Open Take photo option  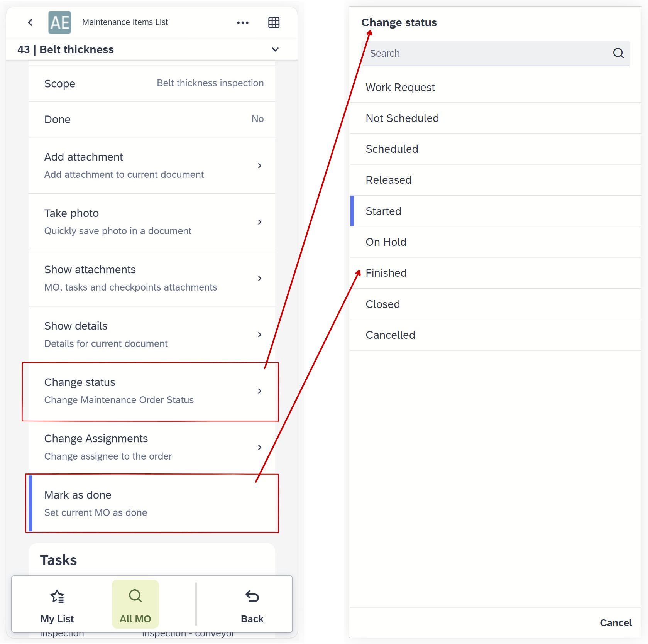pos(152,222)
